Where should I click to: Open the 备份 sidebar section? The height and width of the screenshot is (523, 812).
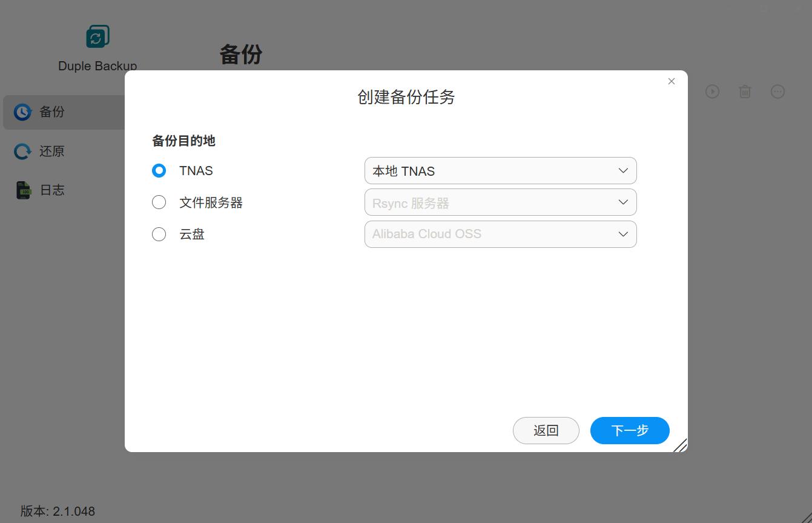click(64, 112)
